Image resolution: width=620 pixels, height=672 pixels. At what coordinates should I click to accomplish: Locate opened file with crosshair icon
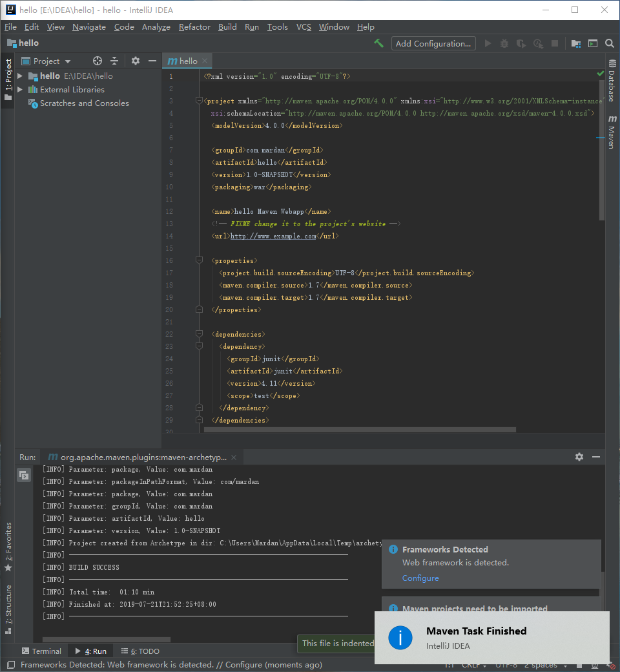click(98, 61)
